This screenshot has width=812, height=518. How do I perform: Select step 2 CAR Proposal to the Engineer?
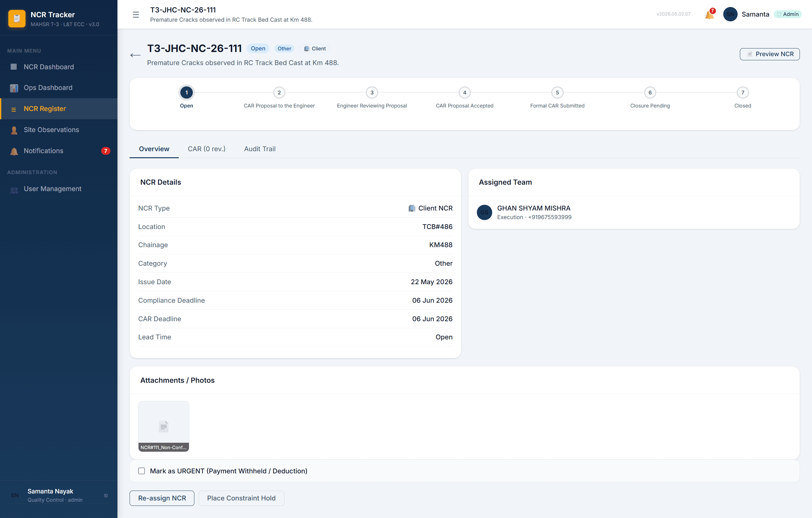click(279, 93)
